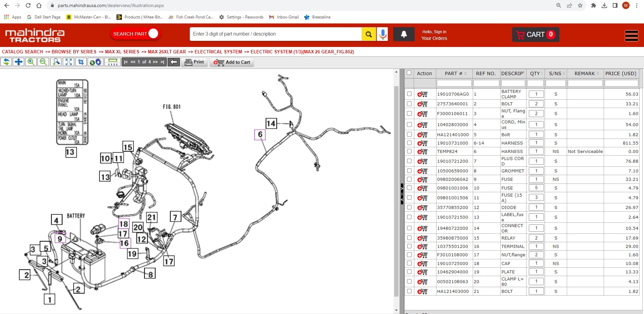Go to next illustration page

155,62
